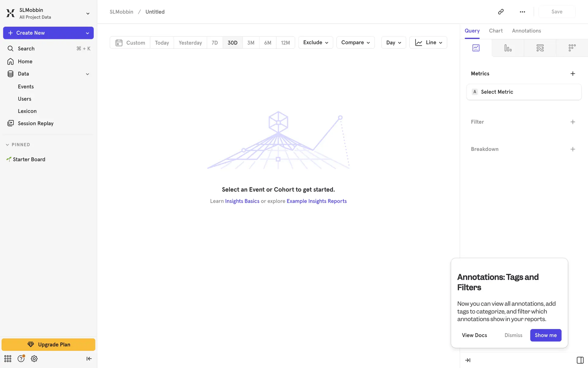
Task: Open the Exclude dropdown
Action: click(x=315, y=43)
